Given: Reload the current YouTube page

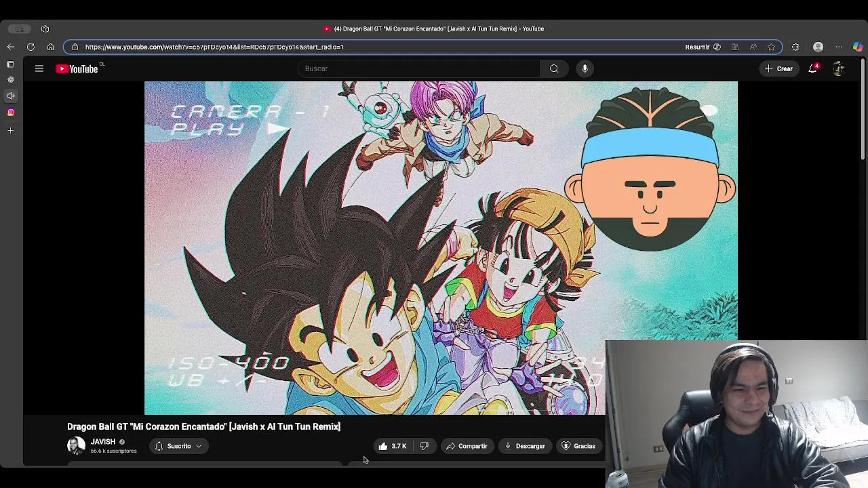Looking at the screenshot, I should pos(31,47).
